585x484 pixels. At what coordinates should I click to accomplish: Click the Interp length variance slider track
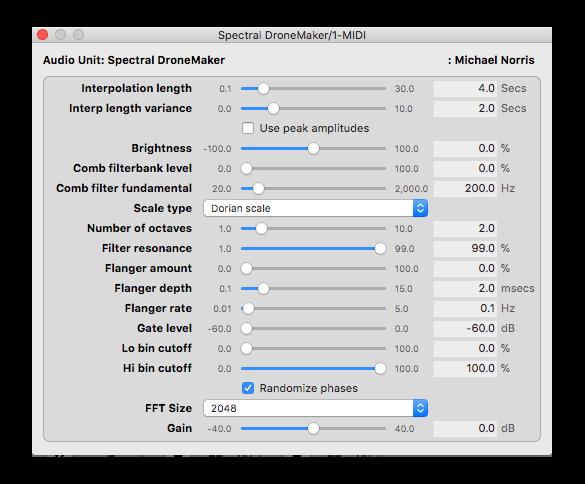coord(313,109)
